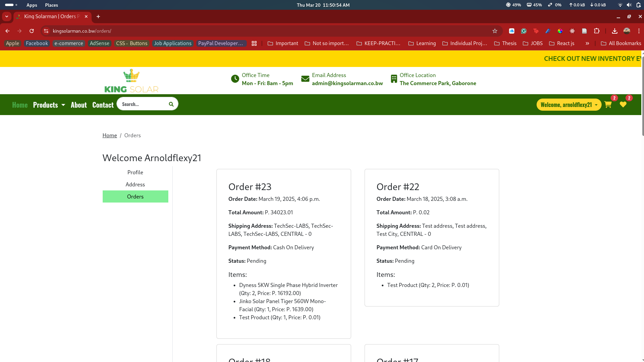Click into the Search input field
Image resolution: width=644 pixels, height=362 pixels.
tap(143, 104)
